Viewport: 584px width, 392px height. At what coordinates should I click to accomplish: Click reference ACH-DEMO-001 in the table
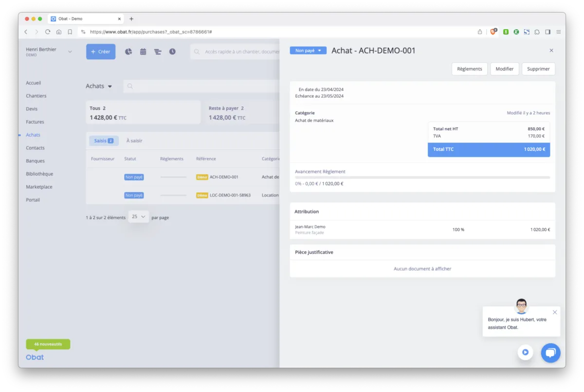point(224,177)
